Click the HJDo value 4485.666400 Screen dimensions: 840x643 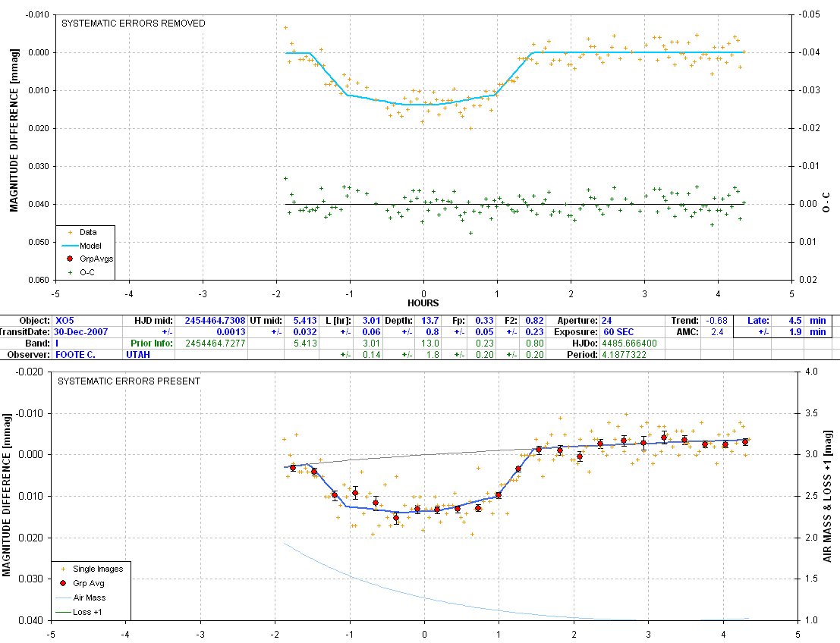tap(630, 343)
